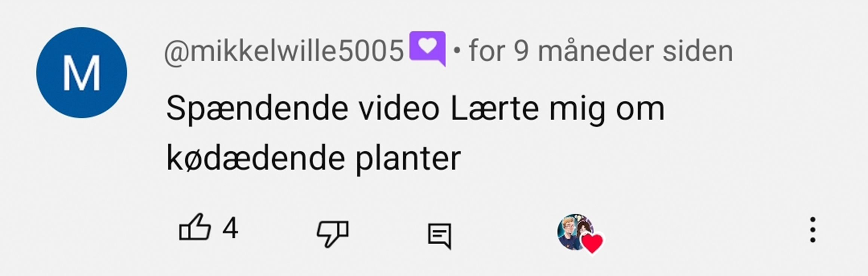Open reply box via speech bubble icon

439,236
